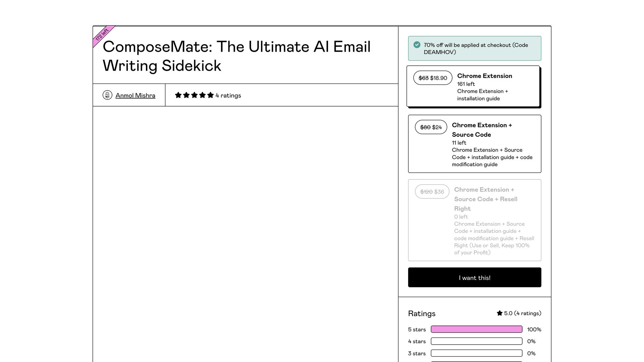
Task: Click Anmol Mishra's avatar icon
Action: pyautogui.click(x=107, y=95)
